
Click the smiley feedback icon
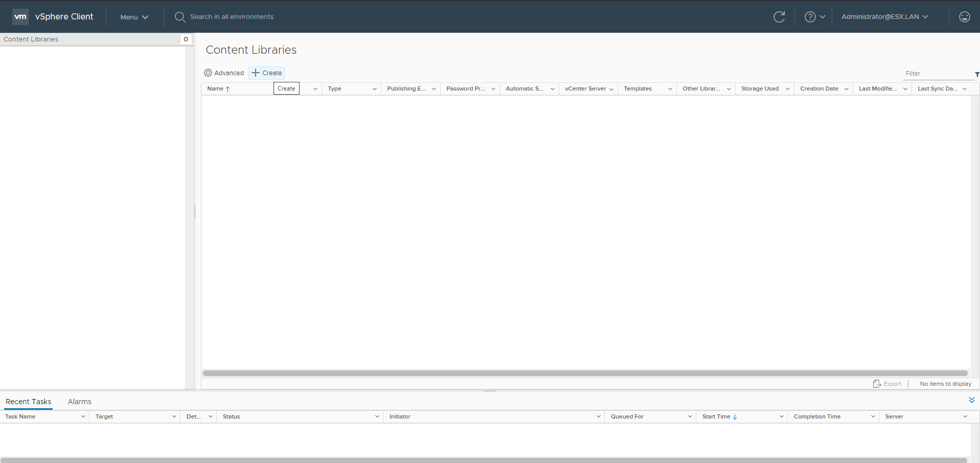click(x=964, y=17)
